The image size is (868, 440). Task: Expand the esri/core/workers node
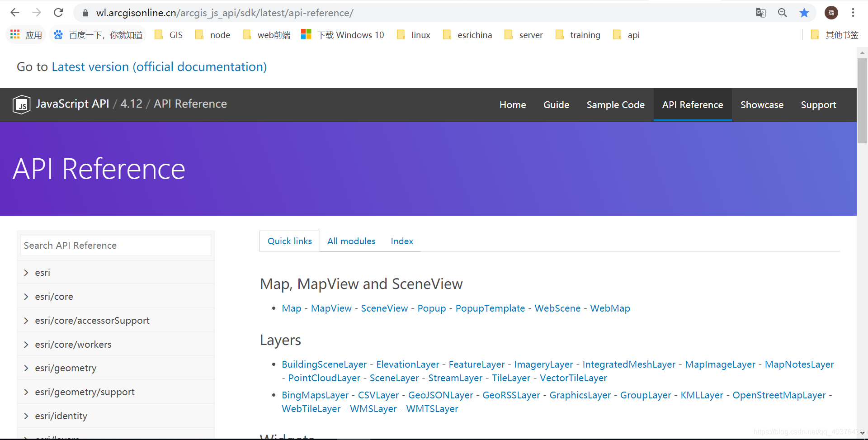[x=26, y=345]
